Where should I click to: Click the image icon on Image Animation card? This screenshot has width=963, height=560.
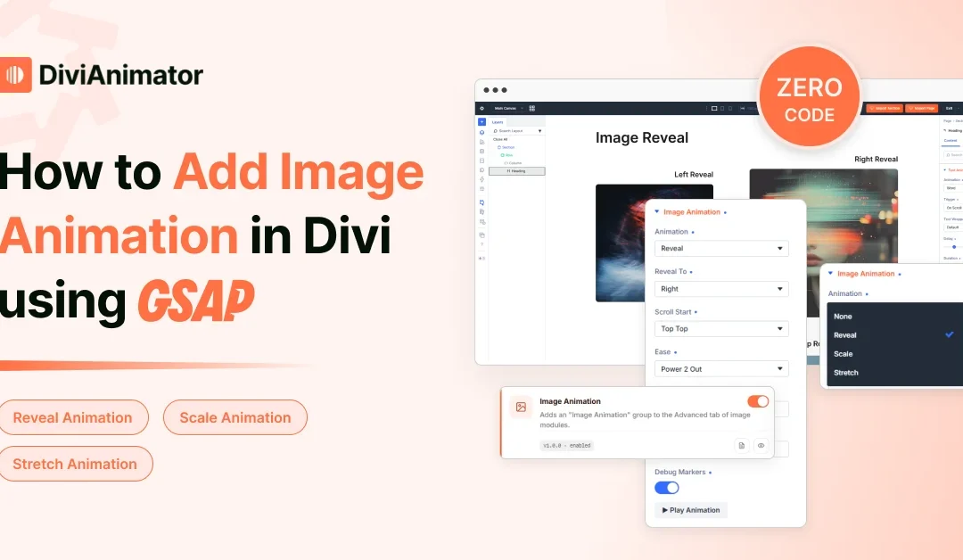click(521, 408)
